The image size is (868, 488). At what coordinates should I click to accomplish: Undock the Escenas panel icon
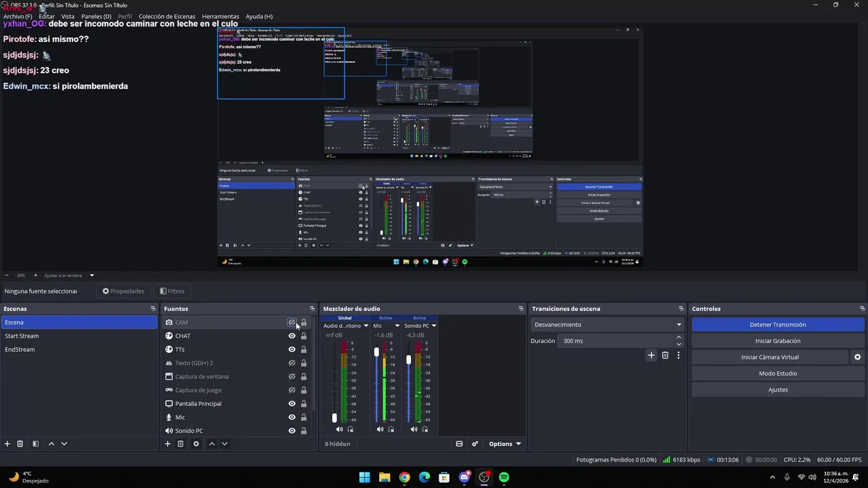153,308
